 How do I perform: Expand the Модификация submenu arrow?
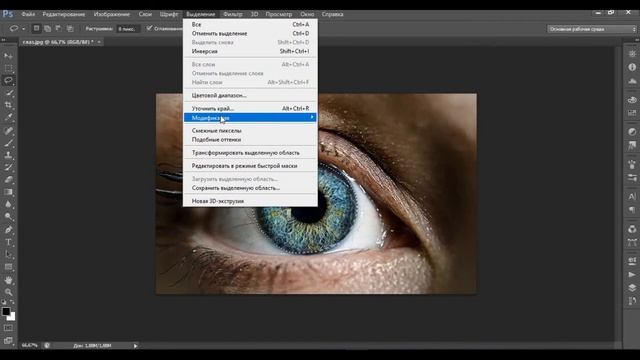pyautogui.click(x=312, y=118)
